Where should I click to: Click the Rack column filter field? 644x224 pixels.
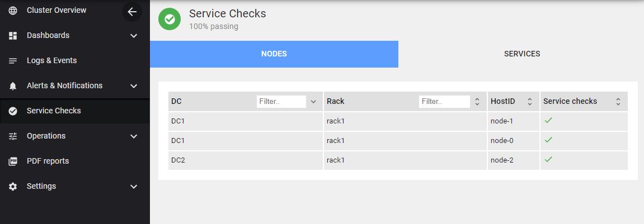pos(444,102)
